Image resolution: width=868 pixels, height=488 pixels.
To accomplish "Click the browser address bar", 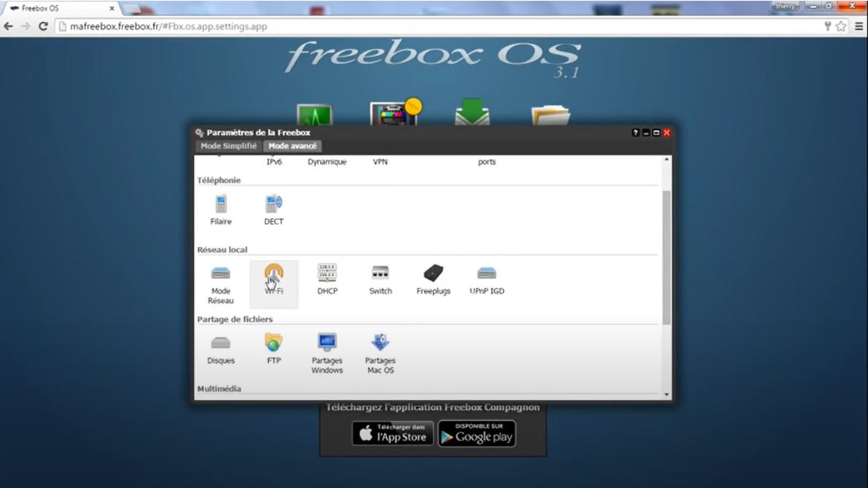I will 437,26.
